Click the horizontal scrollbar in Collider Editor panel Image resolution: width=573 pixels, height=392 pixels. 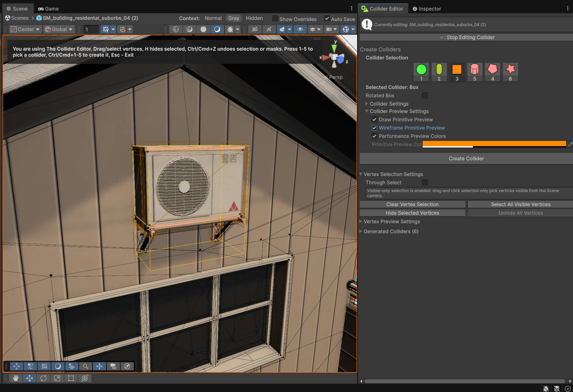[x=464, y=381]
